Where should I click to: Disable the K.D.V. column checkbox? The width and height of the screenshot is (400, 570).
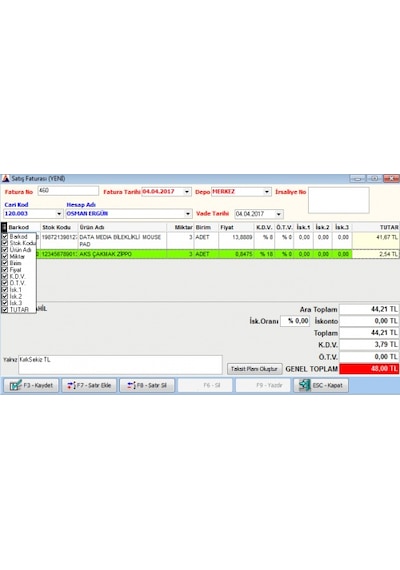tap(5, 276)
